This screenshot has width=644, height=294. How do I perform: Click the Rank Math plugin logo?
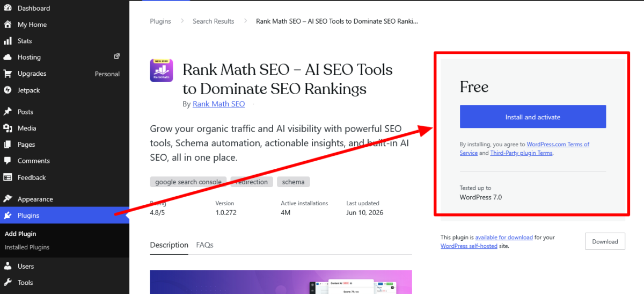click(x=161, y=70)
